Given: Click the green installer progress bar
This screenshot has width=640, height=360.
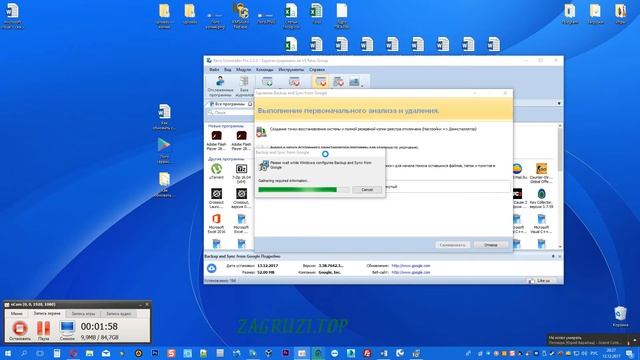Looking at the screenshot, I should (304, 190).
